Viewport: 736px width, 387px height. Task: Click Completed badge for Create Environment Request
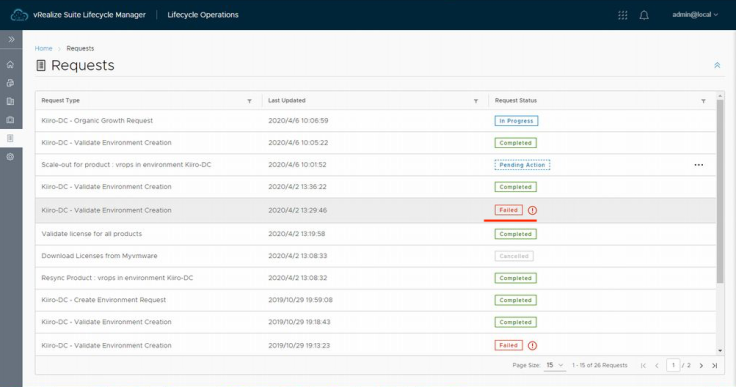pyautogui.click(x=515, y=300)
